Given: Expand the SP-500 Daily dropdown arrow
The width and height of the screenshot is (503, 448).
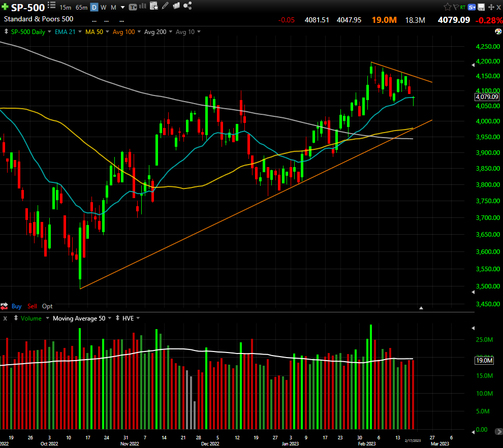Looking at the screenshot, I should pos(49,32).
